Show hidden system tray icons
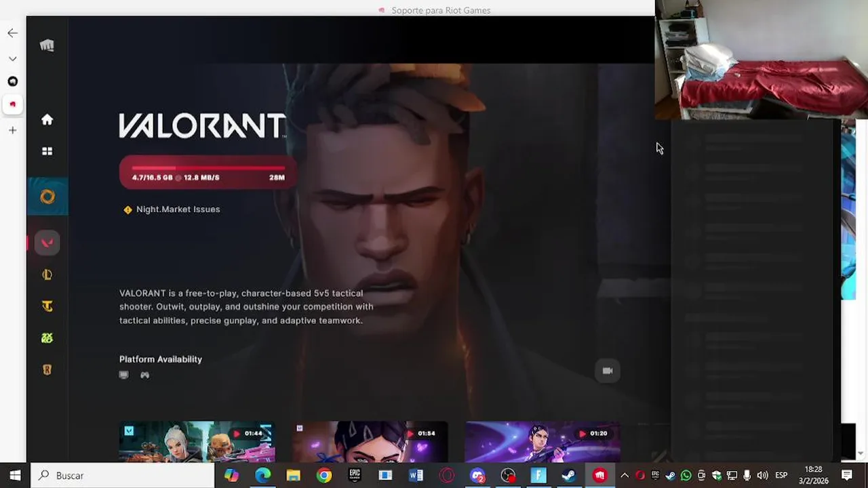 625,476
